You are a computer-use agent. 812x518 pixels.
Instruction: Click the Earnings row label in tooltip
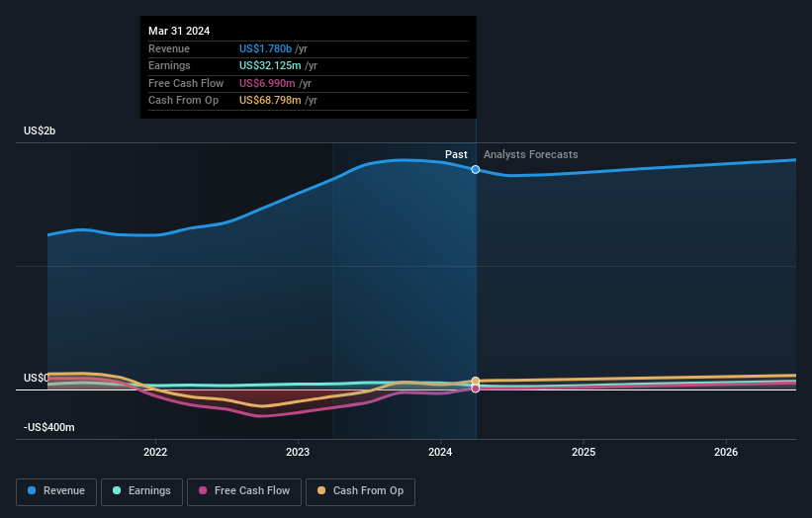pos(169,65)
